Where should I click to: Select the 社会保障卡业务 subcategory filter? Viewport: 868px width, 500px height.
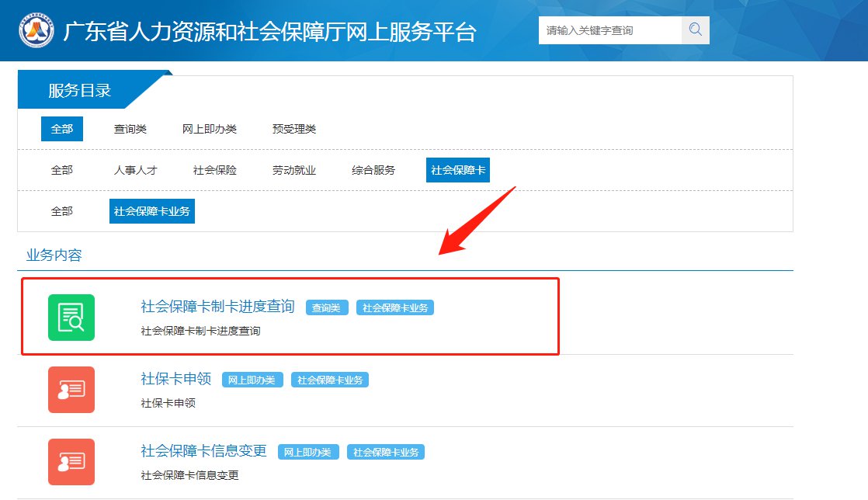pyautogui.click(x=152, y=211)
